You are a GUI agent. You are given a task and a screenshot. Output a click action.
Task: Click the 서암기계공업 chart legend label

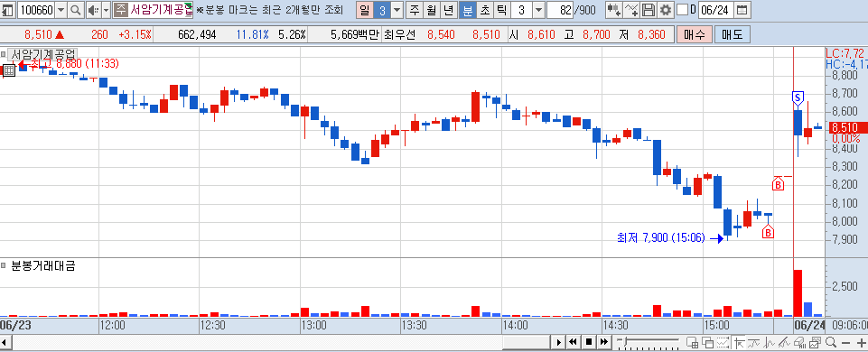click(x=42, y=54)
